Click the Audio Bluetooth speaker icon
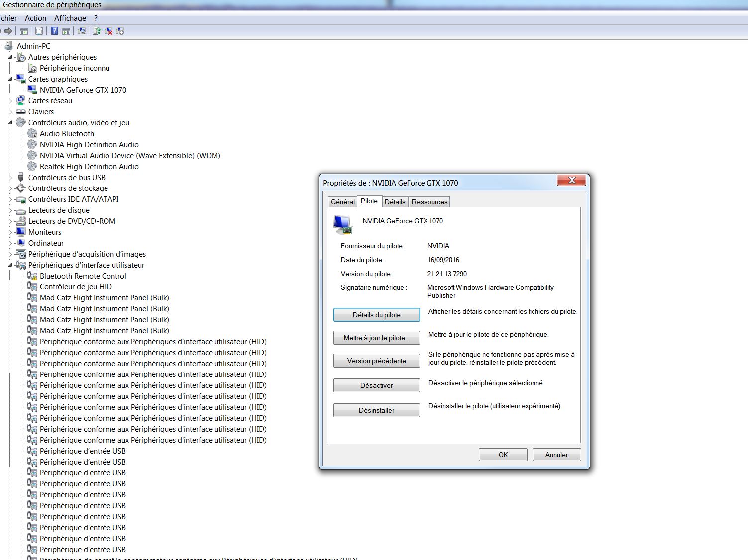 (x=32, y=133)
